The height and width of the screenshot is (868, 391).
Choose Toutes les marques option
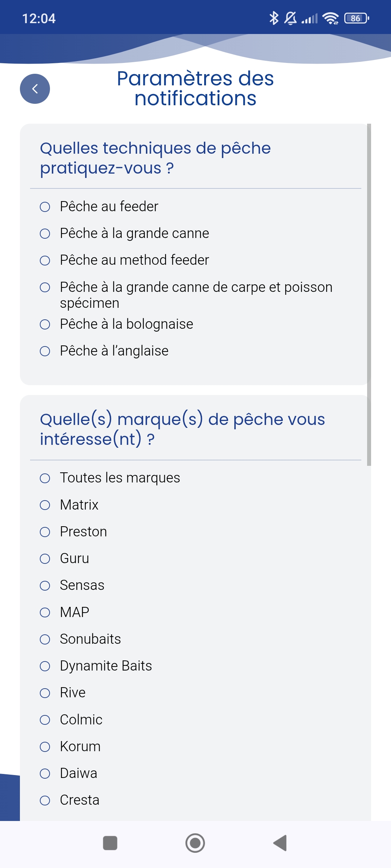coord(45,478)
